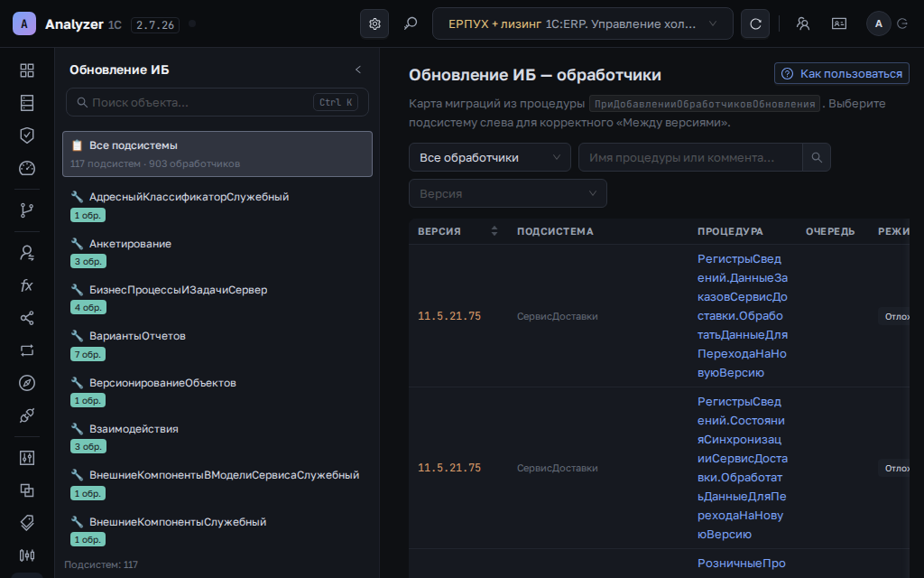Open the git branch icon in sidebar

pyautogui.click(x=27, y=210)
